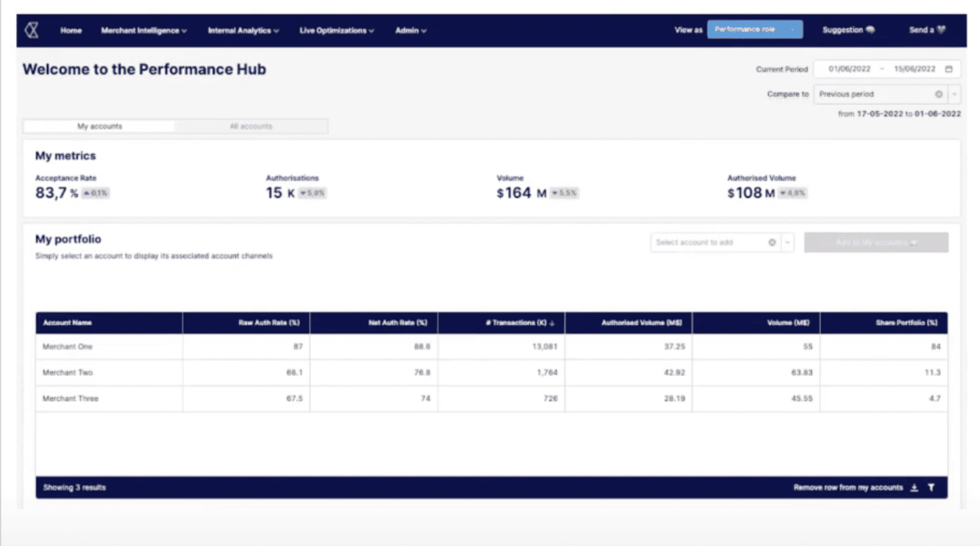Click the company logo in the navbar
Viewport: 980px width, 546px height.
tap(31, 31)
